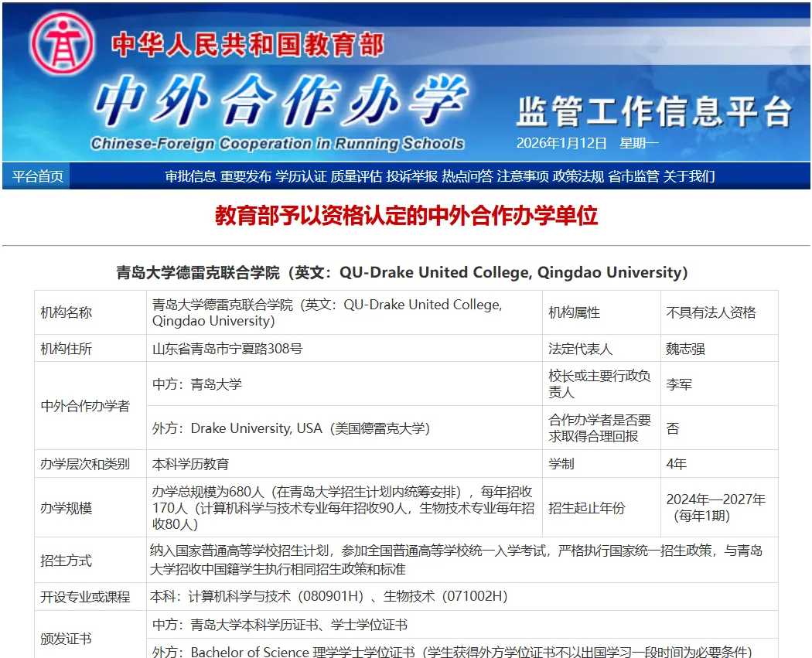Open 审批信息 menu item
This screenshot has height=658, width=812.
tap(190, 176)
